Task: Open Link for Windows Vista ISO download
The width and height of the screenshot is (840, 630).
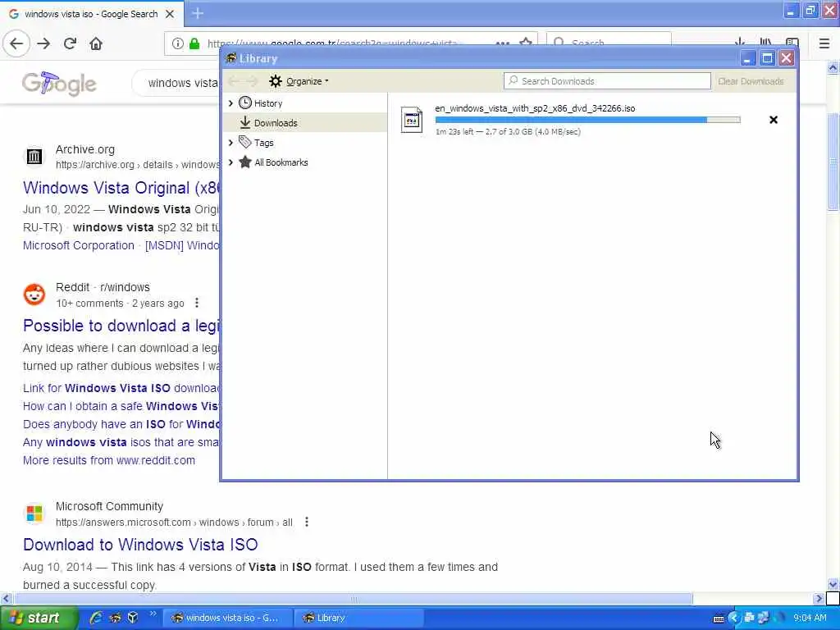Action: click(121, 388)
